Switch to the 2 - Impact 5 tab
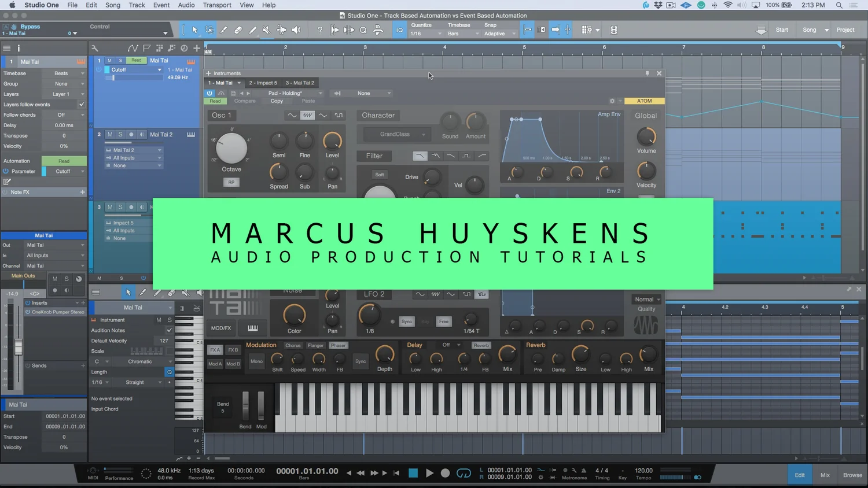This screenshot has height=488, width=868. pos(263,83)
